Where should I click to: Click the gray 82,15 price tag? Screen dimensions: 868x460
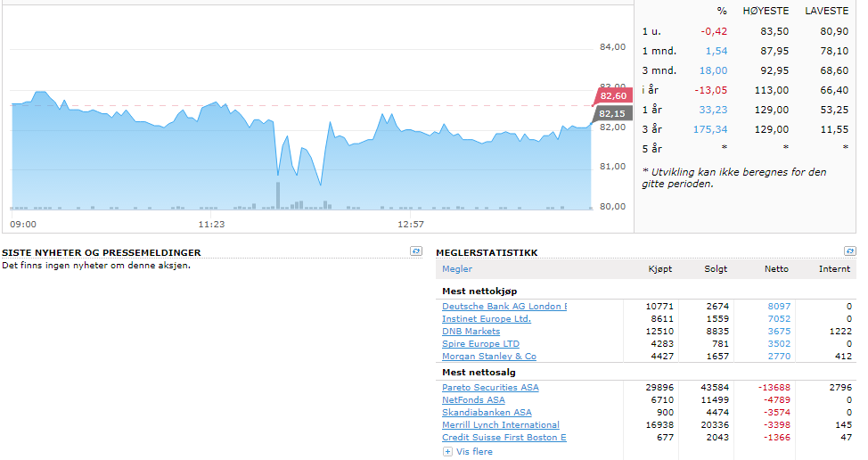point(613,114)
